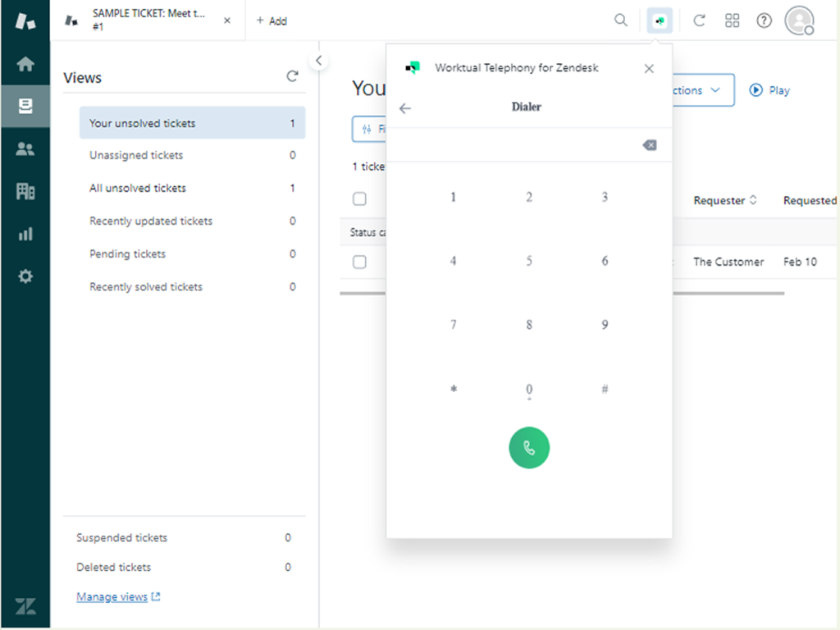
Task: Open the Reporting bar chart icon
Action: (25, 234)
